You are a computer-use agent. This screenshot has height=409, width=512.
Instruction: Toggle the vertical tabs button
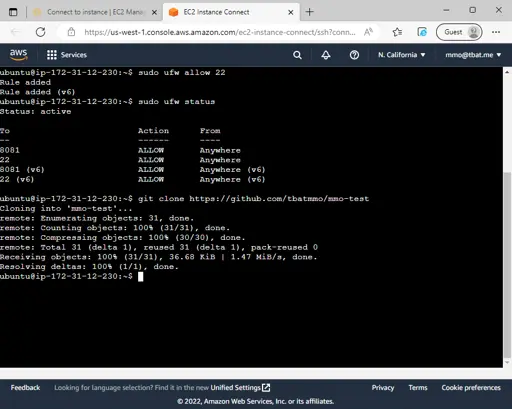(x=13, y=12)
